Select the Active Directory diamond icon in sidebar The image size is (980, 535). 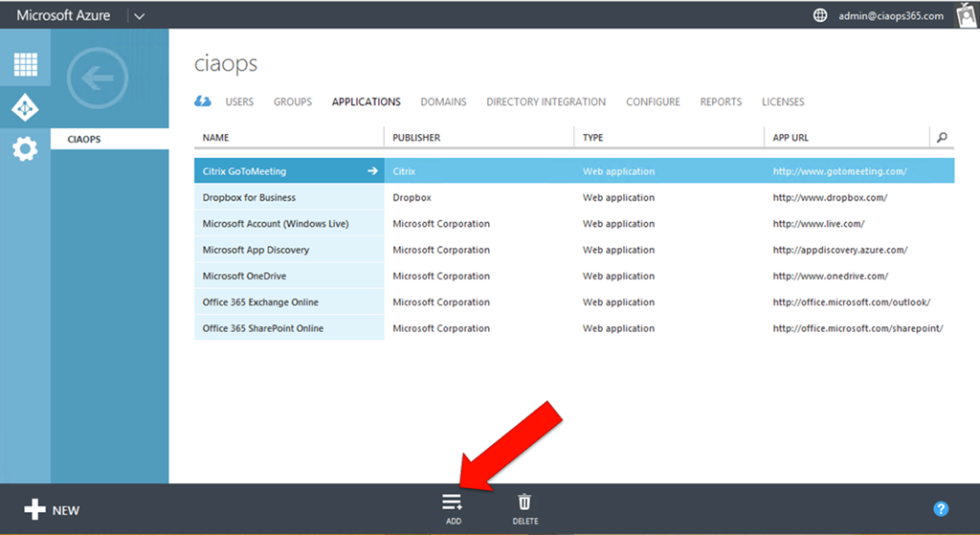tap(25, 108)
